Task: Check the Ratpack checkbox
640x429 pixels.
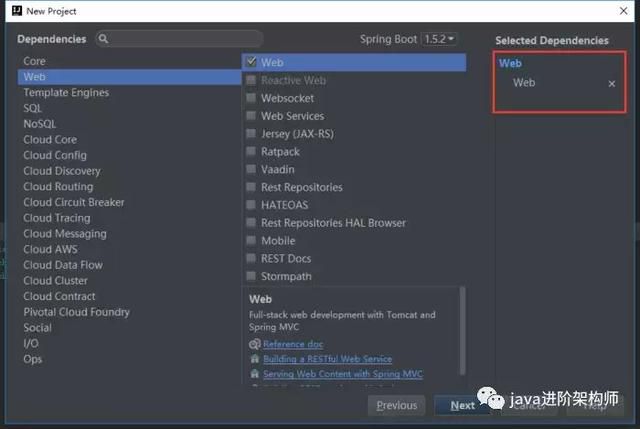Action: click(x=251, y=151)
